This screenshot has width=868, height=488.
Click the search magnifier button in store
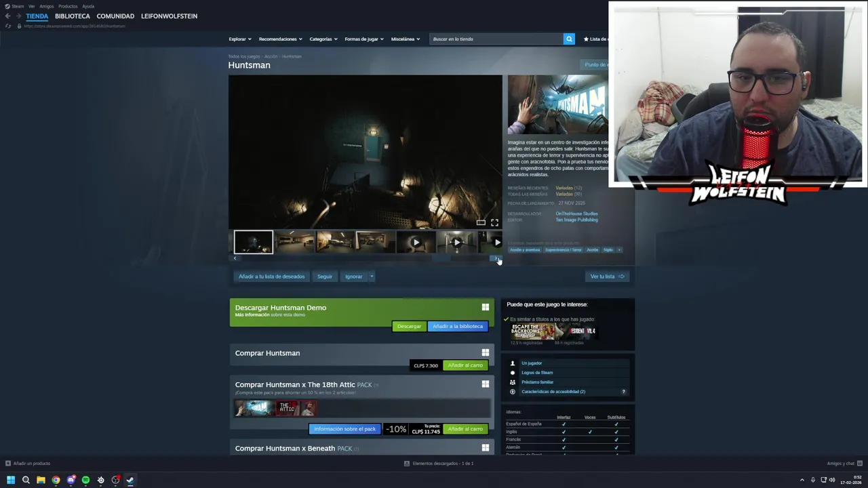point(569,39)
